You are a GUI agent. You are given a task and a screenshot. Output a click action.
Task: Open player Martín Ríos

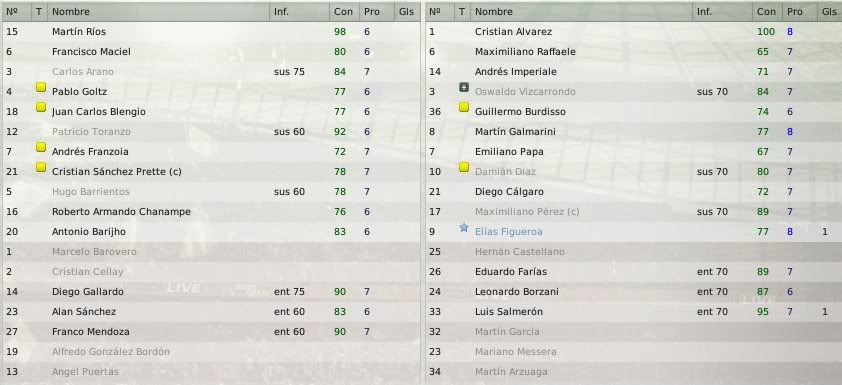coord(79,32)
